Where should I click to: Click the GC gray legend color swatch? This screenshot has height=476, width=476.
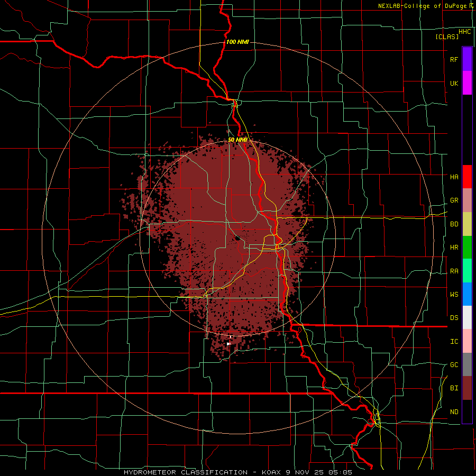467,364
